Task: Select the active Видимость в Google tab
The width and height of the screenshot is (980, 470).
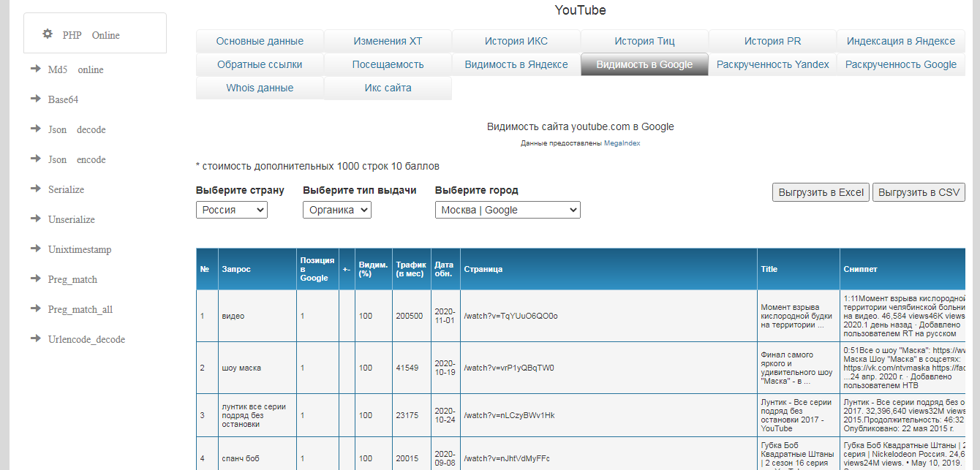Action: [644, 64]
